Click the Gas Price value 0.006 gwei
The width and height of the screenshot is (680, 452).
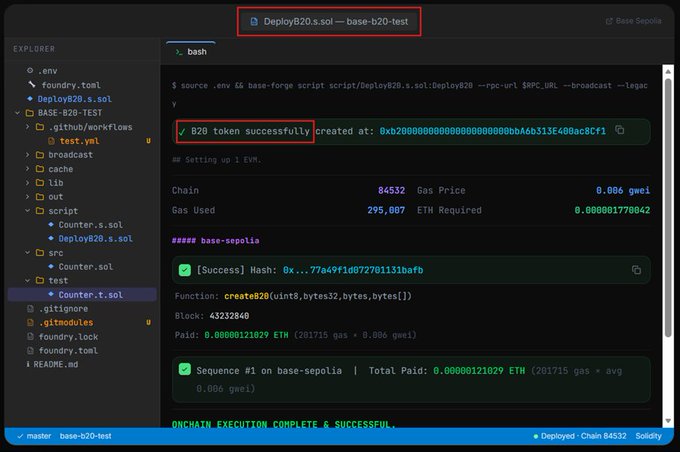pyautogui.click(x=623, y=190)
